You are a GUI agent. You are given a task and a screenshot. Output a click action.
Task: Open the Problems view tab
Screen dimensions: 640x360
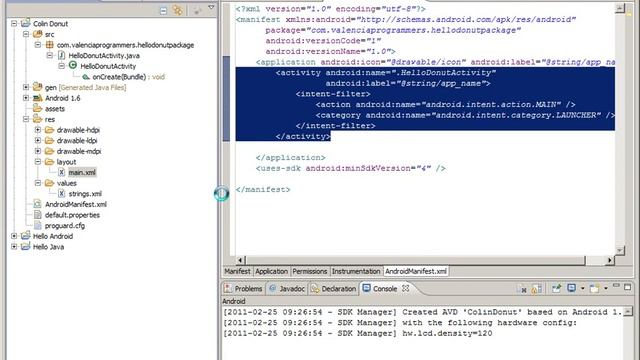(x=243, y=289)
